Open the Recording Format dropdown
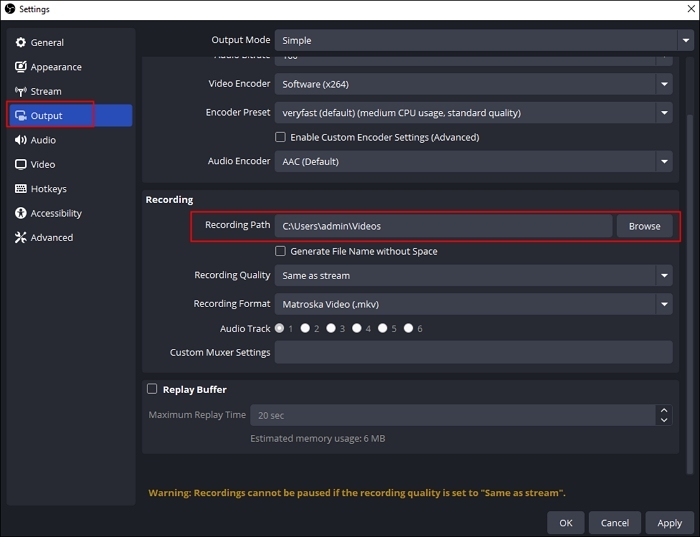This screenshot has width=700, height=537. (x=473, y=304)
